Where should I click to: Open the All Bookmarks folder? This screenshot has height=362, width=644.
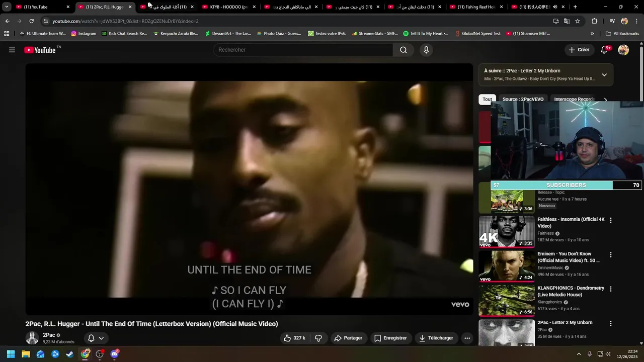(x=622, y=34)
